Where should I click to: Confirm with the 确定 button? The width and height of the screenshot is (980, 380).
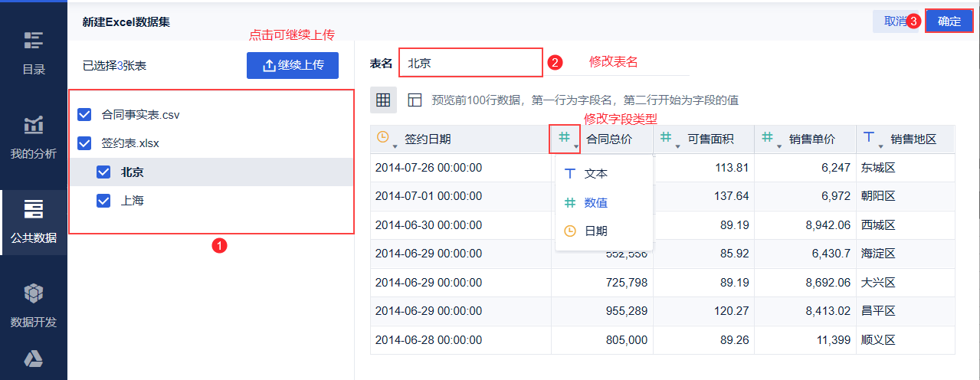click(949, 21)
